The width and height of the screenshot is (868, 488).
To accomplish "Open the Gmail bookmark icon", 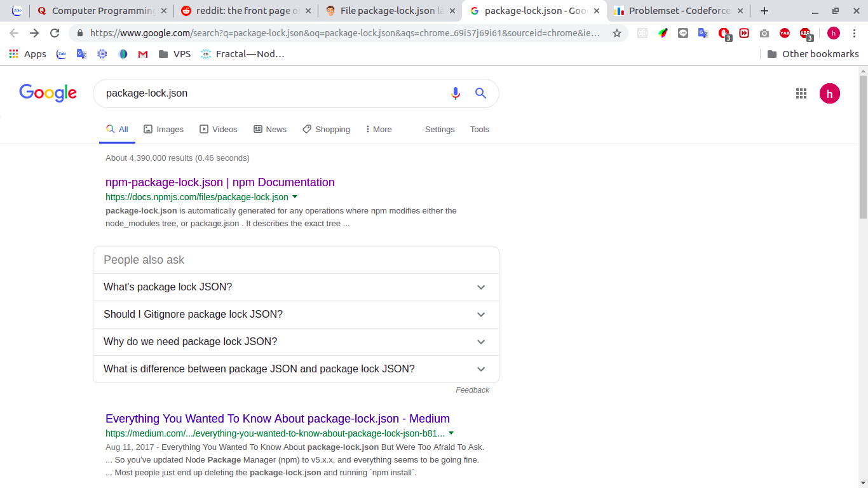I will tap(143, 54).
